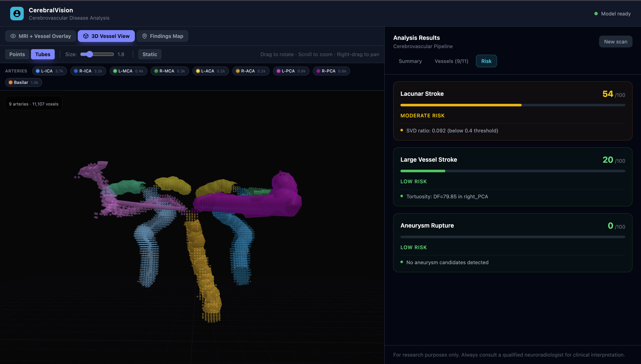Image resolution: width=641 pixels, height=364 pixels.
Task: Click the orange dot on Basilar chip
Action: pyautogui.click(x=11, y=82)
